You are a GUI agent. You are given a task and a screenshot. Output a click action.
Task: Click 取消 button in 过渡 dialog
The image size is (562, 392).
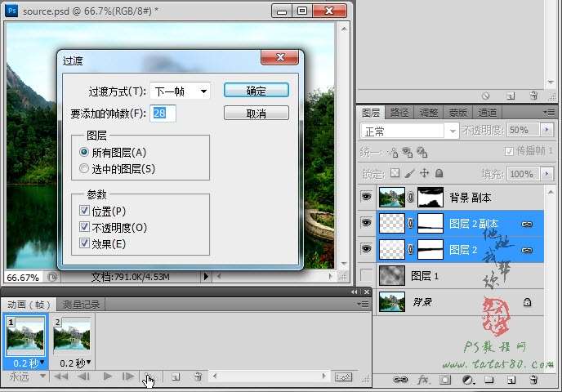pos(256,113)
